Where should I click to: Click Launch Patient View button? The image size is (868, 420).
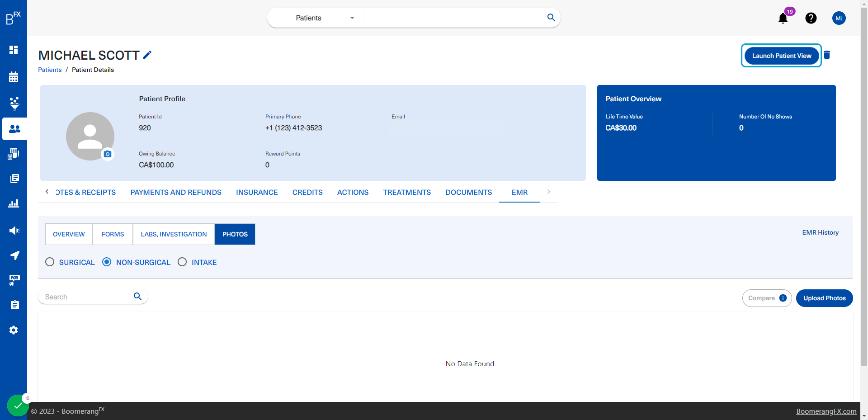782,56
